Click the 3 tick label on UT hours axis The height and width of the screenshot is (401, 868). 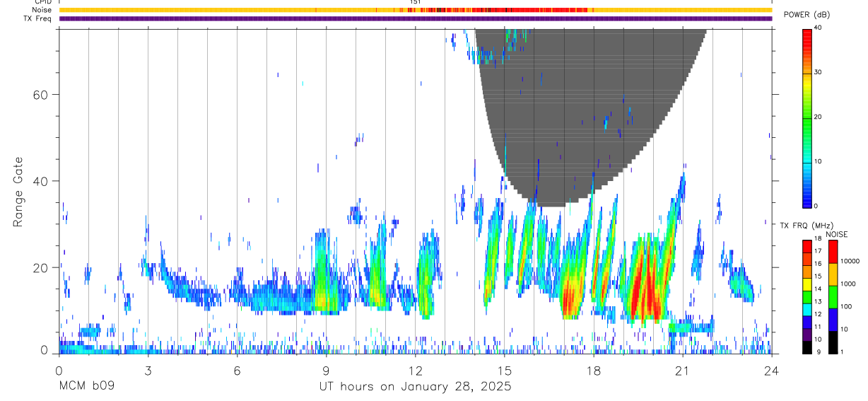click(148, 370)
